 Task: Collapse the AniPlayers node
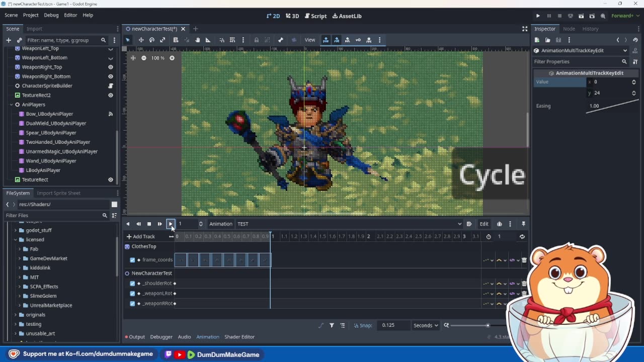click(x=11, y=105)
